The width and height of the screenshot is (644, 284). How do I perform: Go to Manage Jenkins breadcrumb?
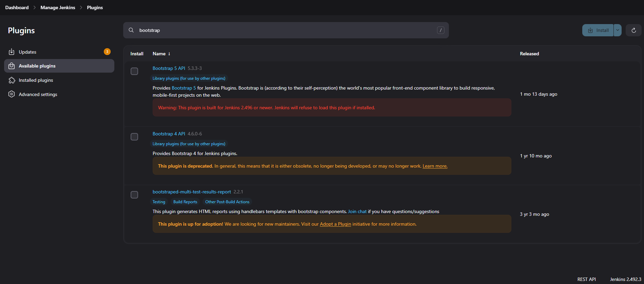pyautogui.click(x=58, y=7)
